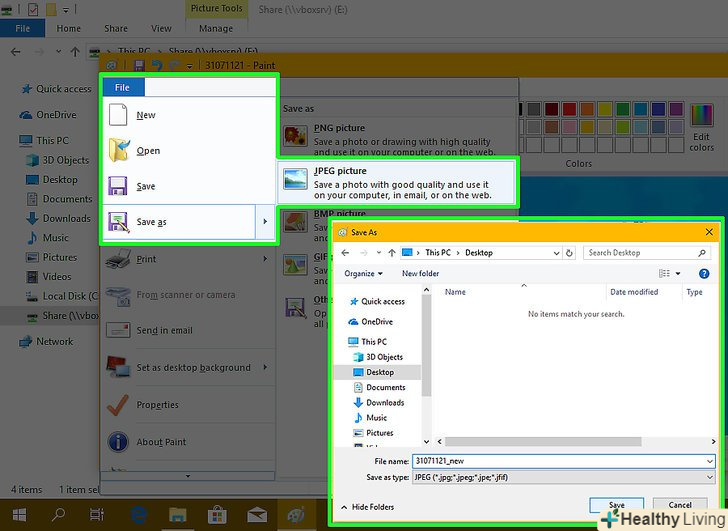
Task: Choose Save in Paint's File menu
Action: [188, 186]
